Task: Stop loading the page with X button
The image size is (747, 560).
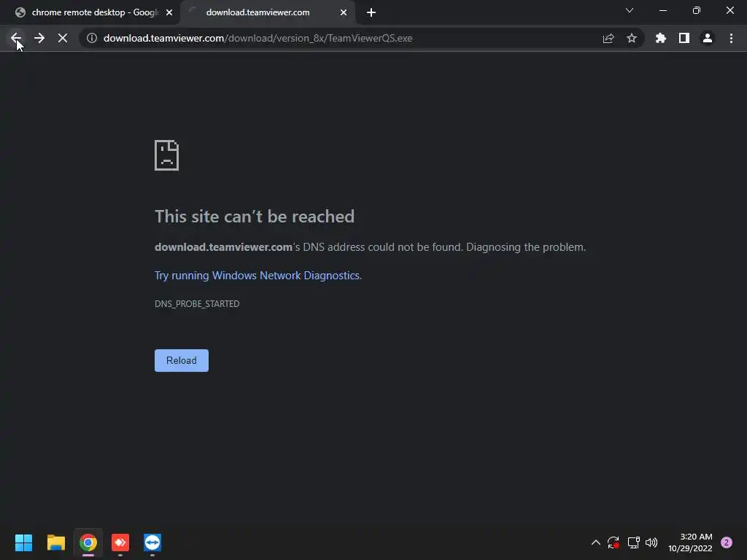Action: (x=63, y=38)
